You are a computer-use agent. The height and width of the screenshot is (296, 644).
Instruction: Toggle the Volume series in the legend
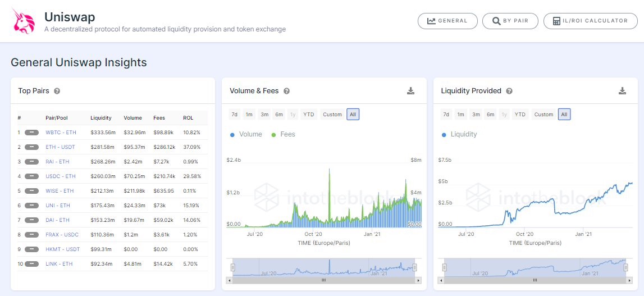pyautogui.click(x=246, y=134)
